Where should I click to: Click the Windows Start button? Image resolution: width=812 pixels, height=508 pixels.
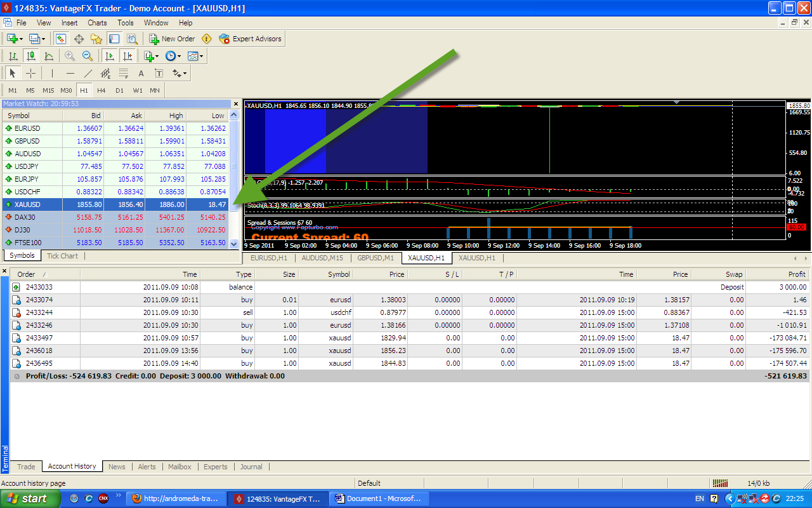pyautogui.click(x=30, y=498)
